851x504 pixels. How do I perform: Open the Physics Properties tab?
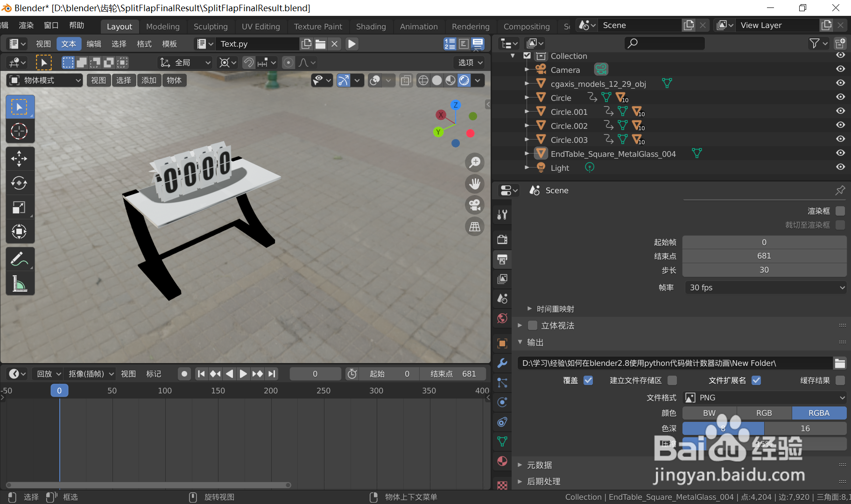point(502,402)
